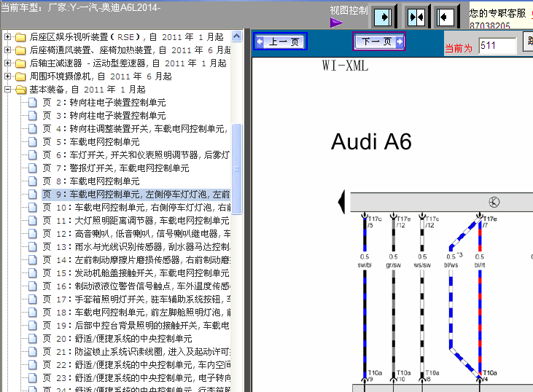Select the 周围环境摄像机 folder icon
Viewport: 533px width, 392px height.
20,77
